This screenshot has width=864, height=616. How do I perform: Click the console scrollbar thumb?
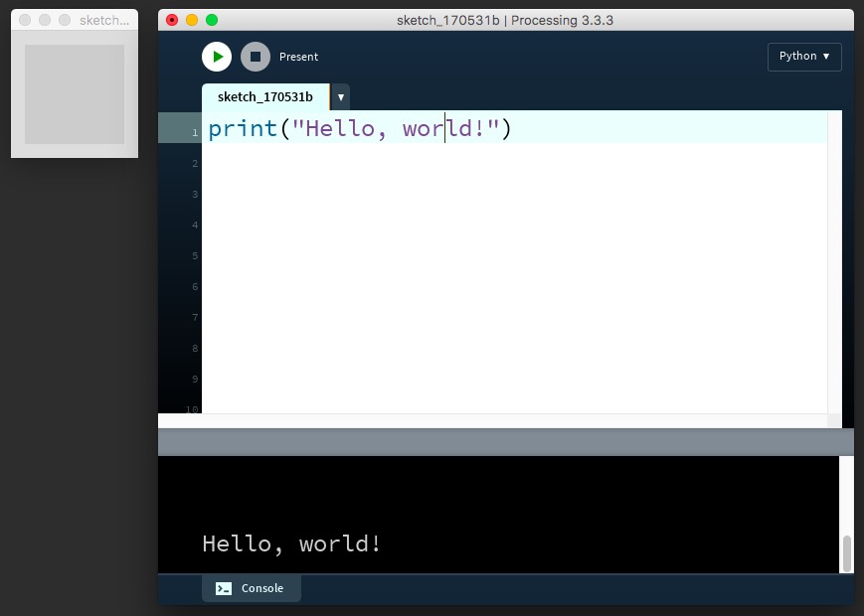click(x=847, y=553)
